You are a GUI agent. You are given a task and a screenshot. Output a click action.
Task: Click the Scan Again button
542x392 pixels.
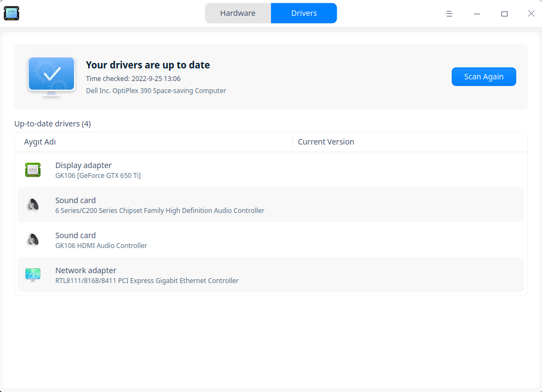coord(483,77)
